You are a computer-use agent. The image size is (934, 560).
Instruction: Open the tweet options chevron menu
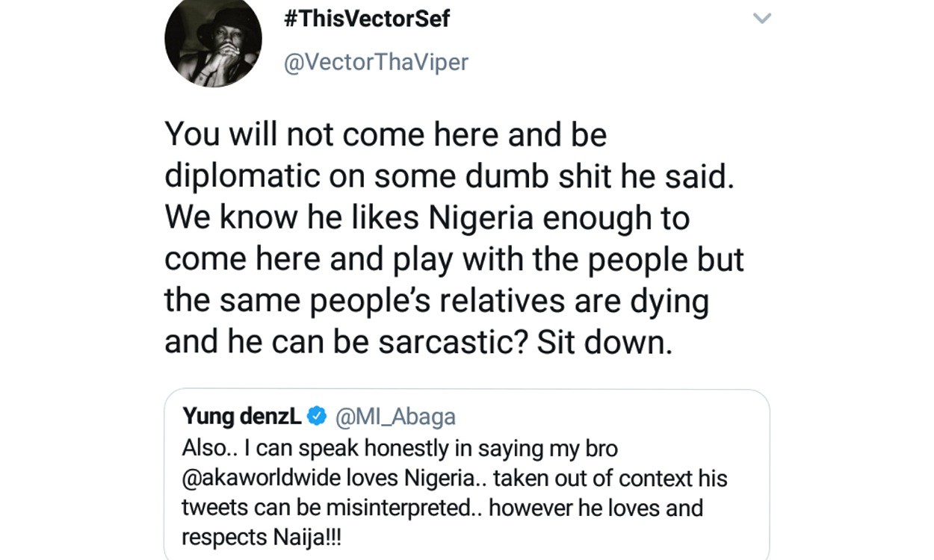(761, 19)
